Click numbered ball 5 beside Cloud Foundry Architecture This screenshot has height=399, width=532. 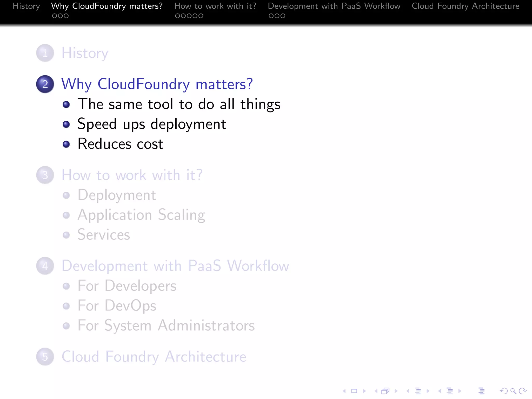point(45,357)
